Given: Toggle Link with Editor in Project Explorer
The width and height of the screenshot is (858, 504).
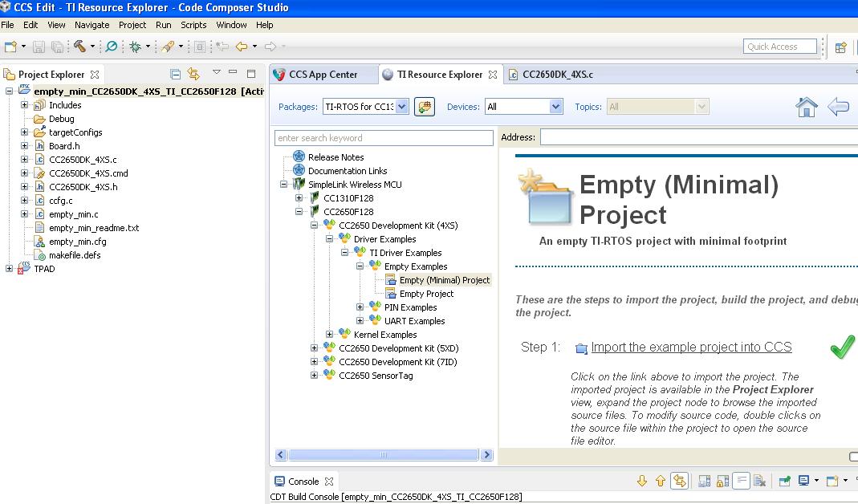Looking at the screenshot, I should [x=193, y=74].
